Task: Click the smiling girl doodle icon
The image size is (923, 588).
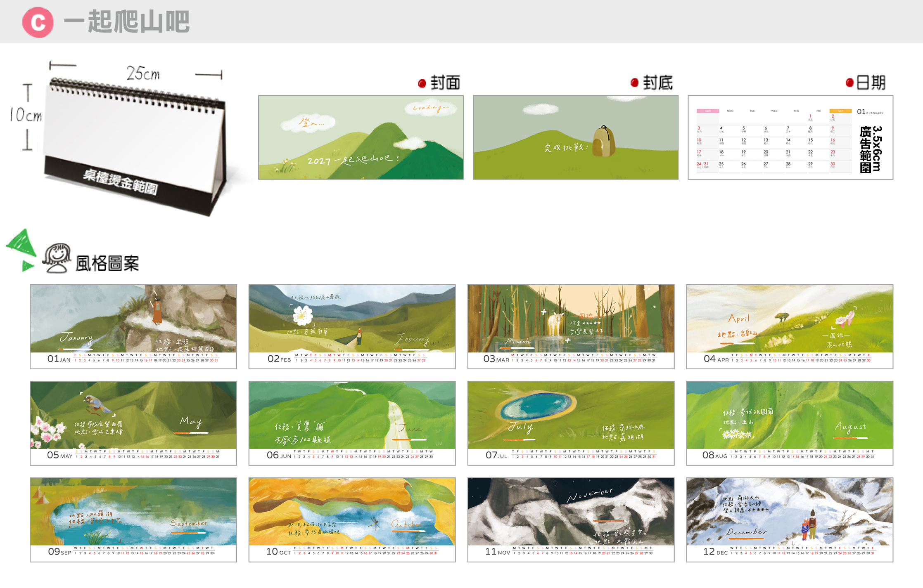Action: [57, 258]
